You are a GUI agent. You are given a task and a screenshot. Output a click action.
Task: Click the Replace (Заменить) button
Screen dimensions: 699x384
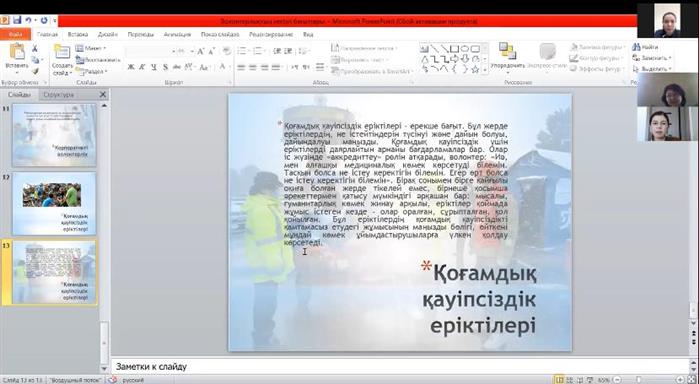(652, 58)
